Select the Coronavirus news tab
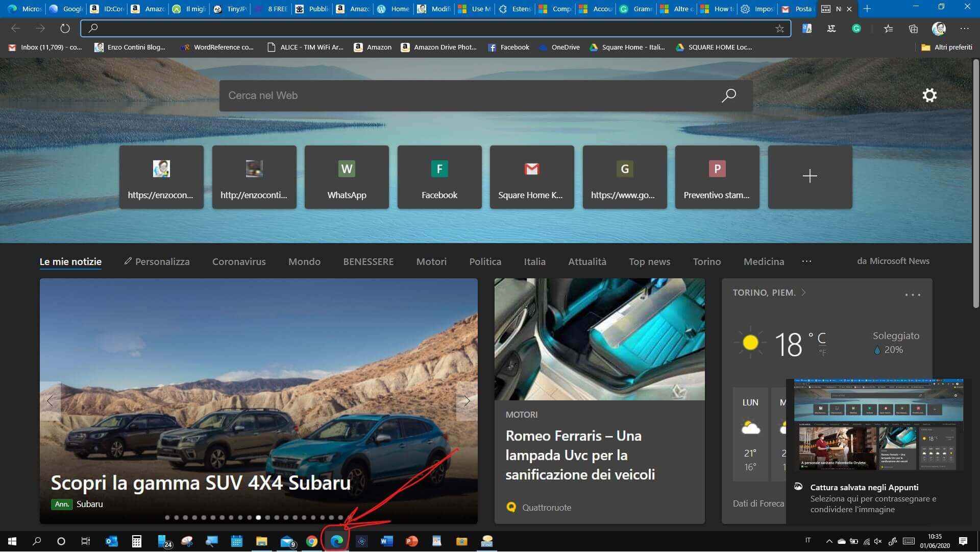Image resolution: width=980 pixels, height=552 pixels. point(239,261)
